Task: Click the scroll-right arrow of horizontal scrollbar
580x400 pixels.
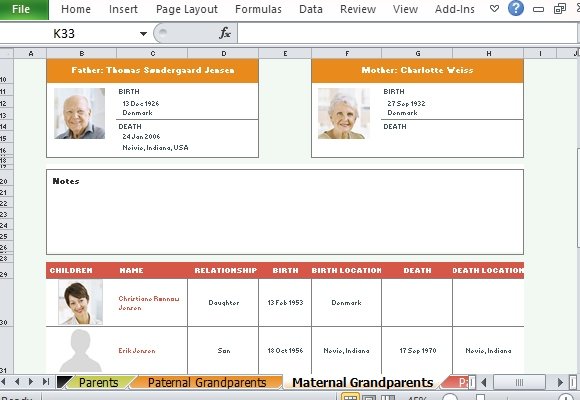Action: pyautogui.click(x=560, y=382)
